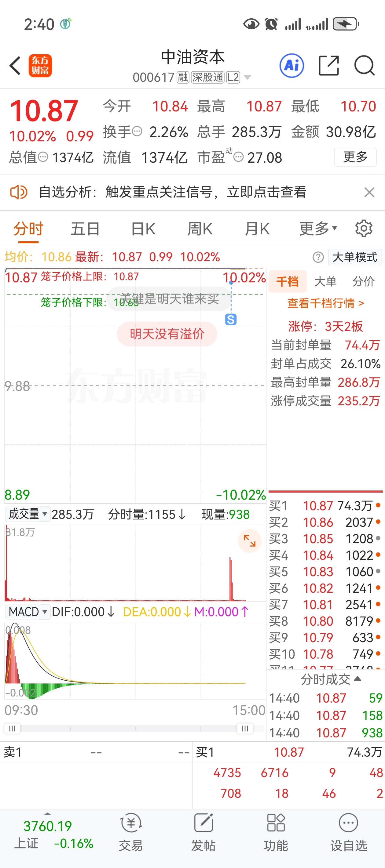This screenshot has width=385, height=868.
Task: Open the 成交量 indicator dropdown
Action: [x=28, y=514]
